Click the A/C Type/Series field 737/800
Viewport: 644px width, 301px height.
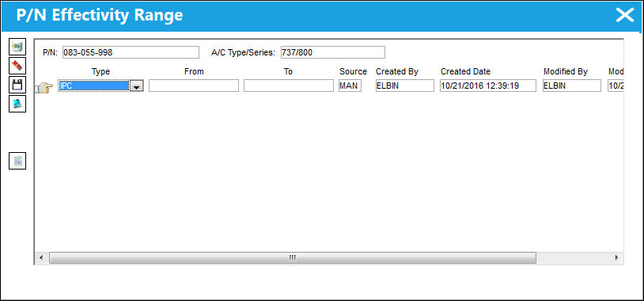click(332, 52)
